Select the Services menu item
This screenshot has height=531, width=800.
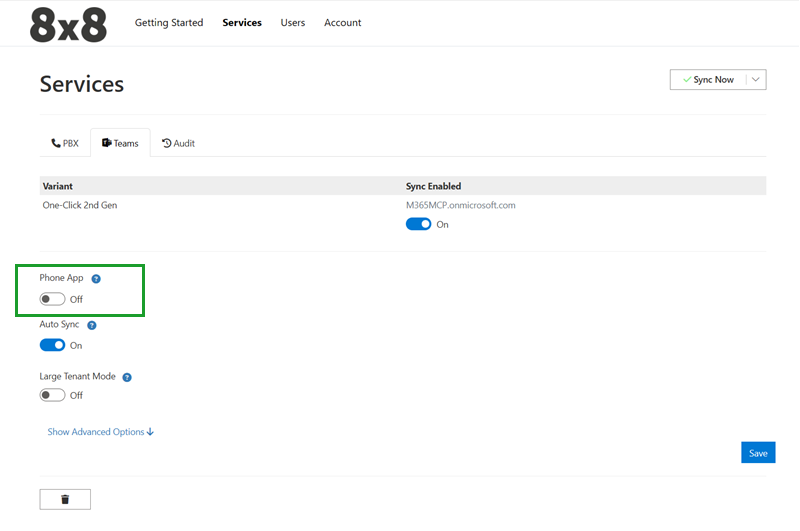click(x=242, y=23)
